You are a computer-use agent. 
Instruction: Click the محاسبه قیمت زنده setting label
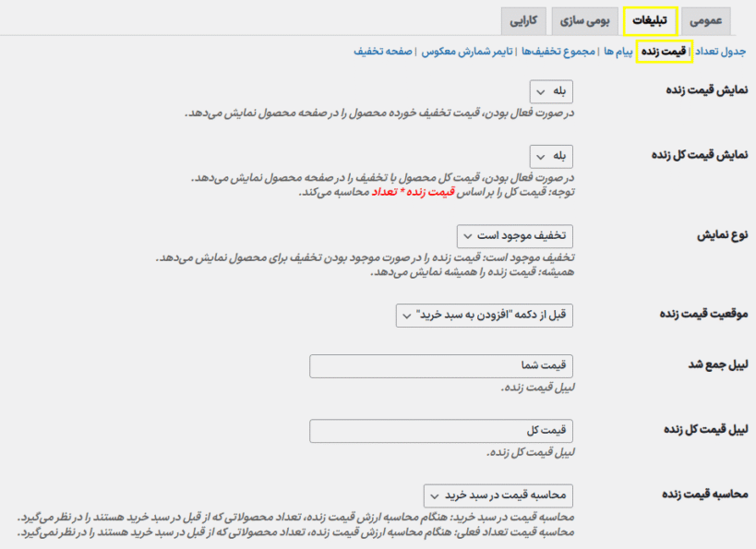pyautogui.click(x=705, y=495)
